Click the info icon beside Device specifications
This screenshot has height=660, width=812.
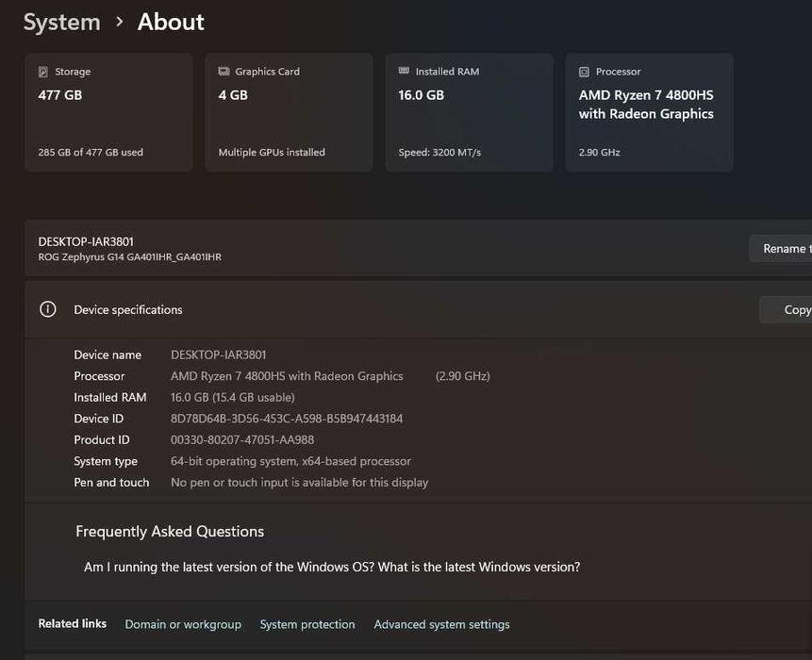coord(48,309)
